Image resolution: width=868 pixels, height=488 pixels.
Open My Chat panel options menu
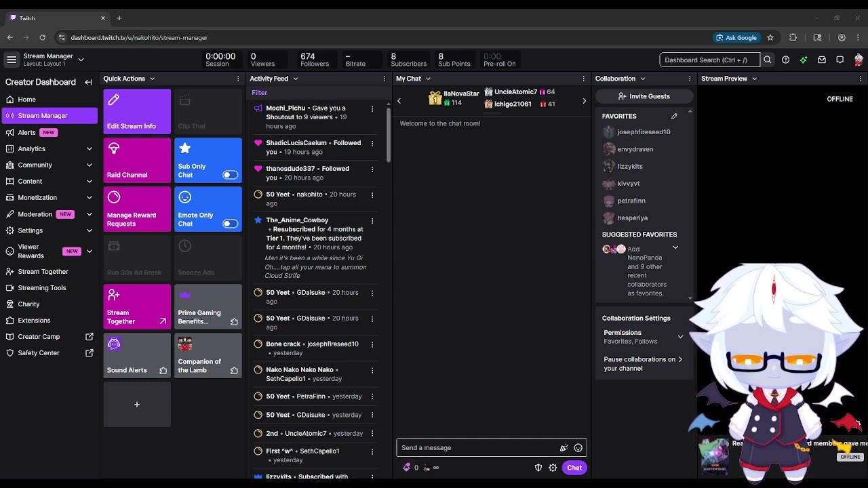coord(583,79)
